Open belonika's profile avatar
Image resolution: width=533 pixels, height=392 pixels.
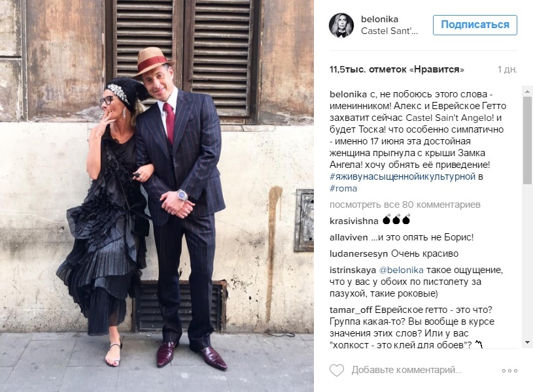click(x=341, y=25)
